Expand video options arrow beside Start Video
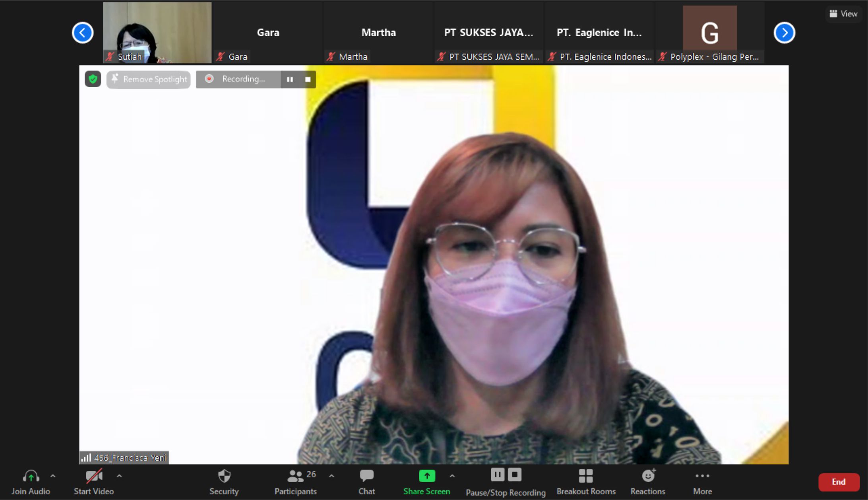Viewport: 868px width, 500px height. pyautogui.click(x=119, y=476)
